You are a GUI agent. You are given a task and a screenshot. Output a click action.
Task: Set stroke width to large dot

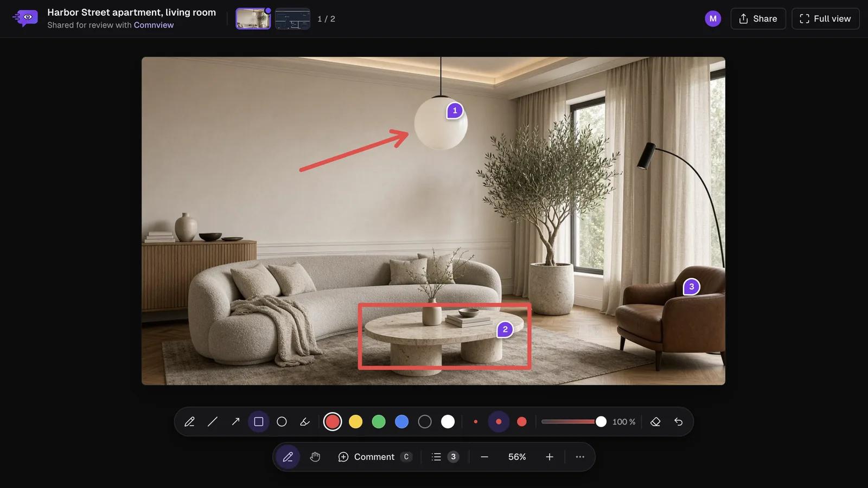click(522, 422)
